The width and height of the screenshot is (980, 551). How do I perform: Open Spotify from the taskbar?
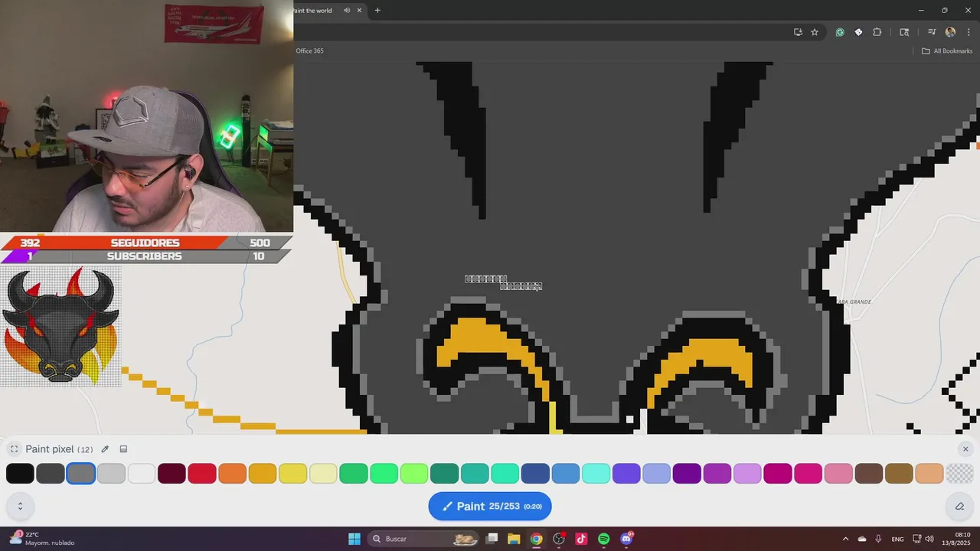click(x=603, y=539)
